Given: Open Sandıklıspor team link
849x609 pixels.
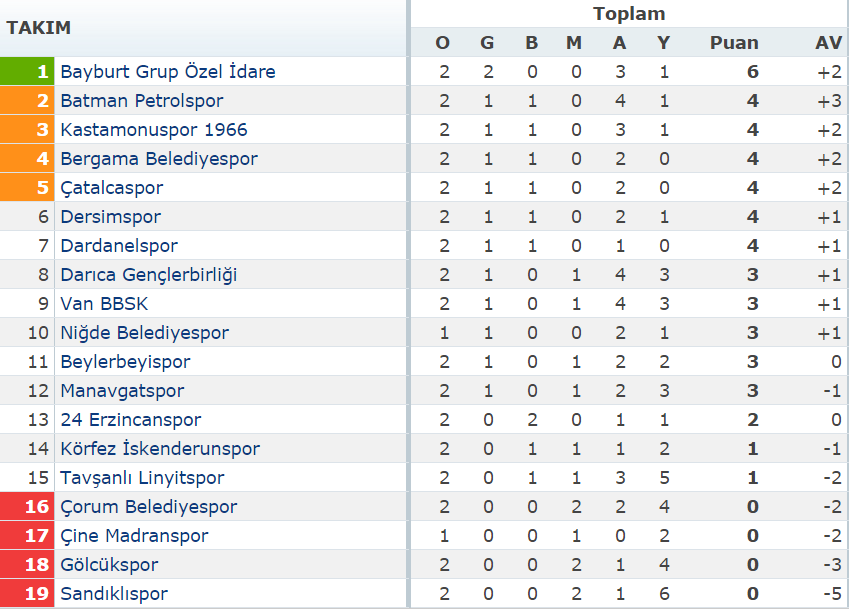Looking at the screenshot, I should [114, 594].
